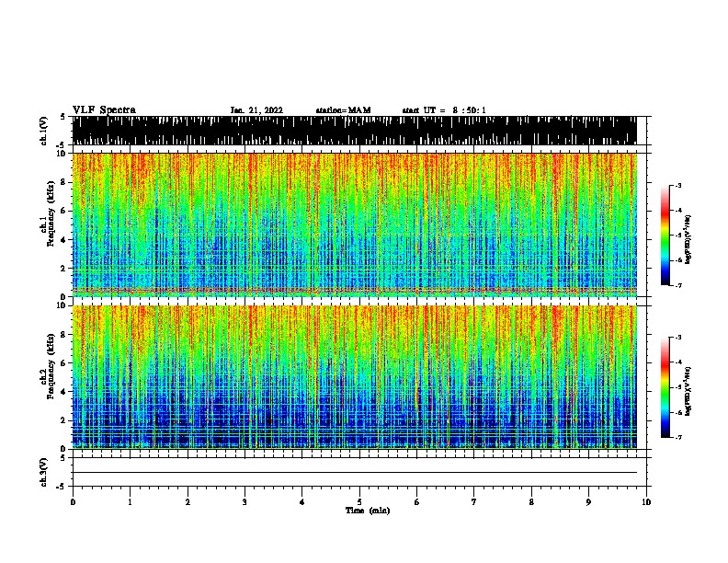Click the "0" tick on the time axis
The height and width of the screenshot is (563, 728).
click(x=73, y=502)
